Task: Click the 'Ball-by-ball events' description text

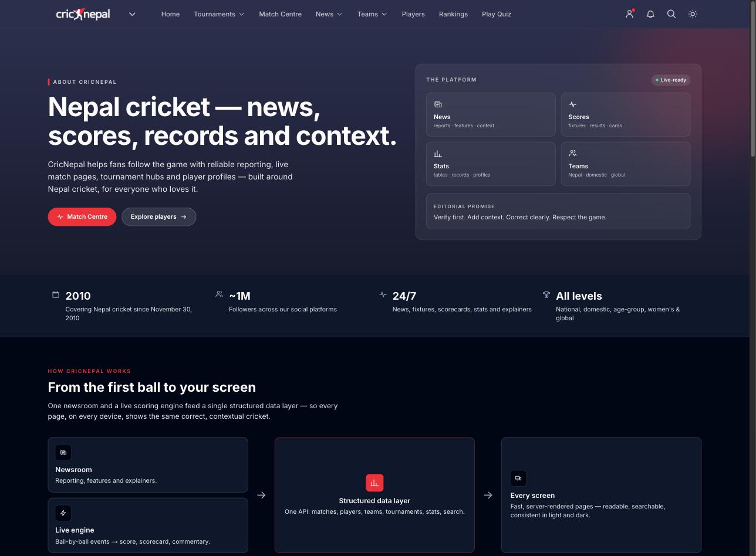Action: 133,541
